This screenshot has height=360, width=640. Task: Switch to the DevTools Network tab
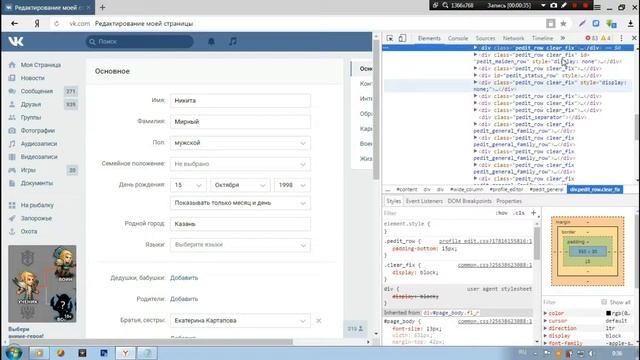(x=513, y=38)
